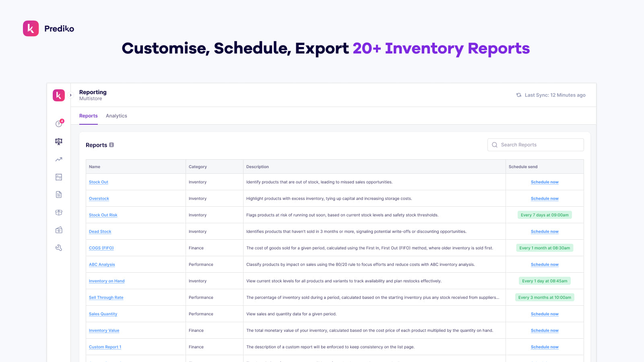Screen dimensions: 644x362
Task: Click the Every 3 months at 10:00am badge
Action: point(545,297)
